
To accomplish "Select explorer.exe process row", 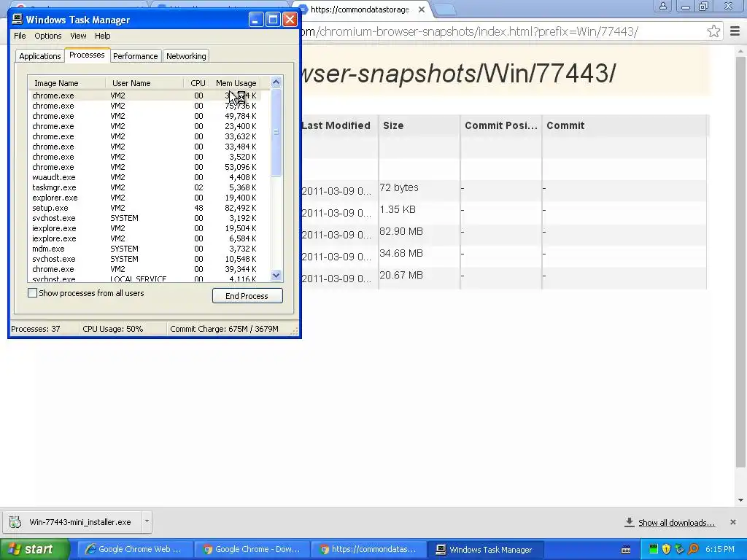I will 144,198.
